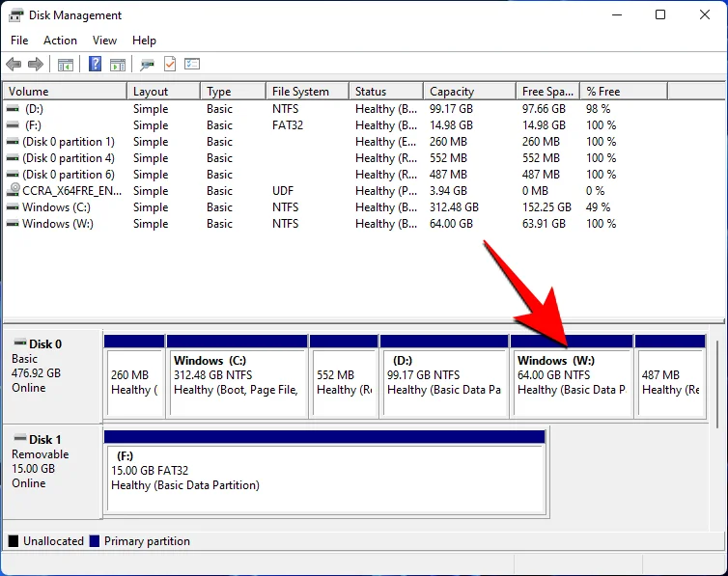Open the View menu

(104, 41)
